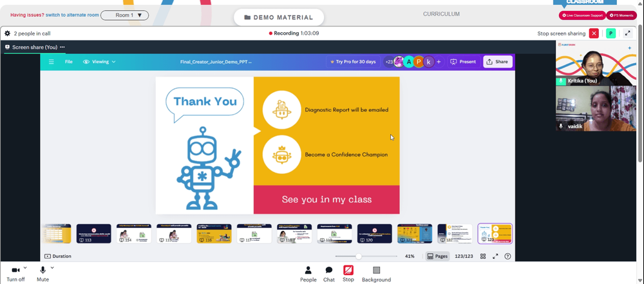The width and height of the screenshot is (644, 284).
Task: Select the Screen share (You) tab
Action: tap(35, 47)
